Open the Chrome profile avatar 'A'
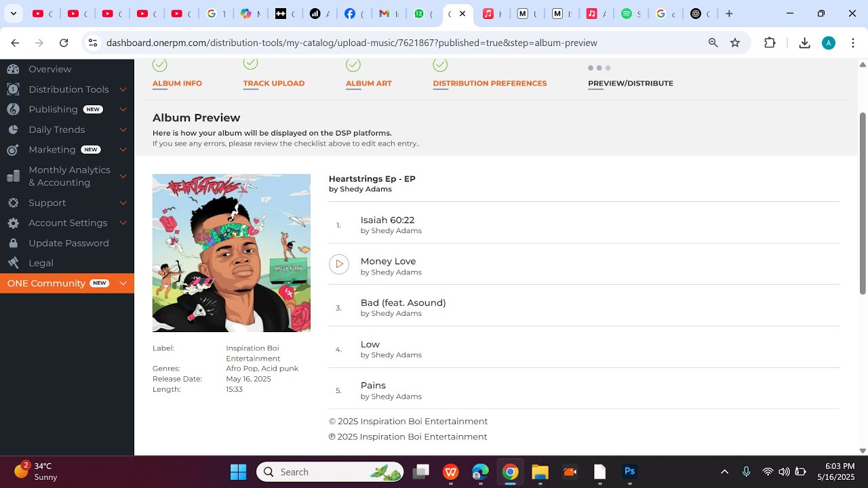The width and height of the screenshot is (868, 488). (x=828, y=43)
